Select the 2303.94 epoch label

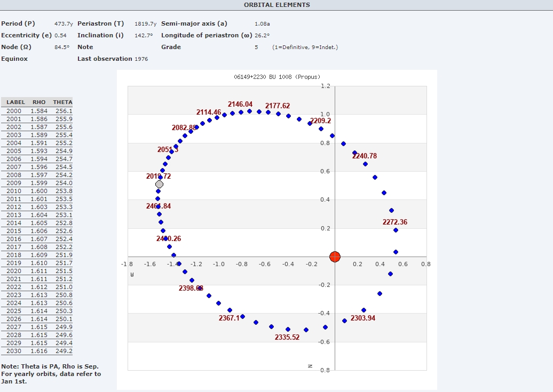pos(363,318)
